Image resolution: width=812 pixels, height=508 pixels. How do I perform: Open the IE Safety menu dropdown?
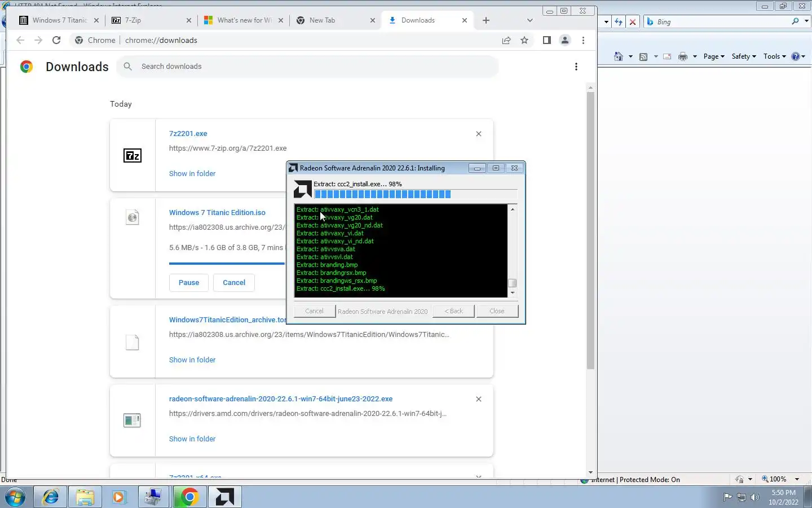tap(744, 56)
